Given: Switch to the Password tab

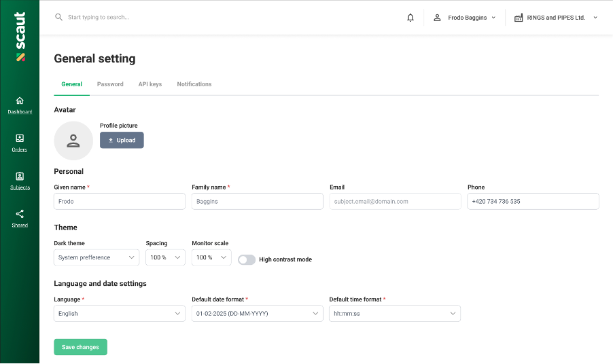Looking at the screenshot, I should (x=110, y=84).
